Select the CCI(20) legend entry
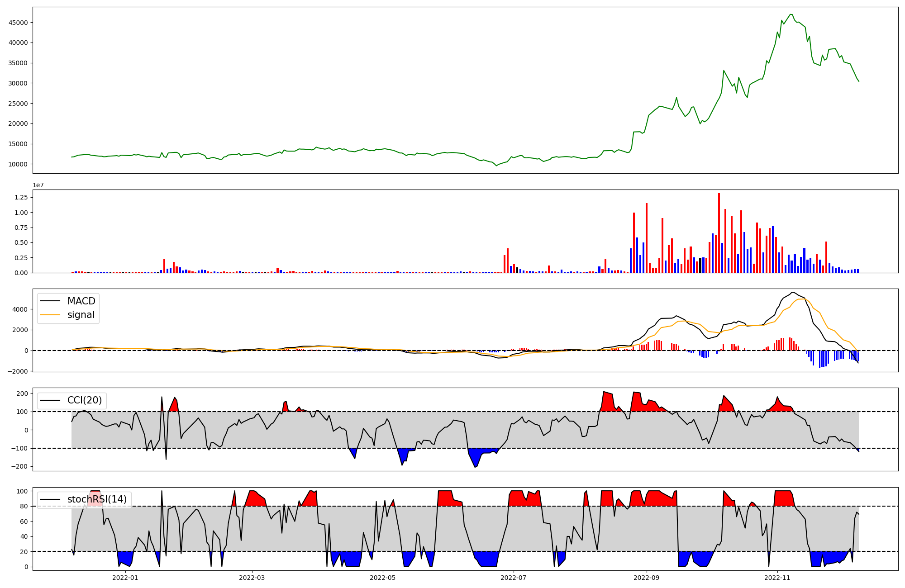The height and width of the screenshot is (588, 905). point(85,400)
